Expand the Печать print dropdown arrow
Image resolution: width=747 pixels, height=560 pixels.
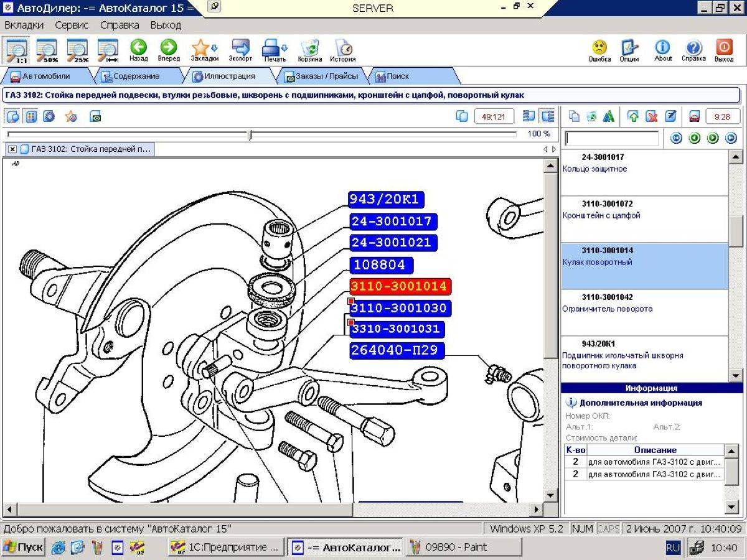pyautogui.click(x=283, y=48)
